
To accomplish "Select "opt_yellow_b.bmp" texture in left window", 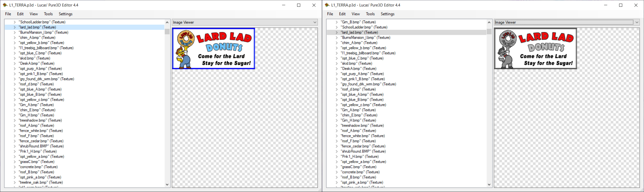I will point(41,43).
